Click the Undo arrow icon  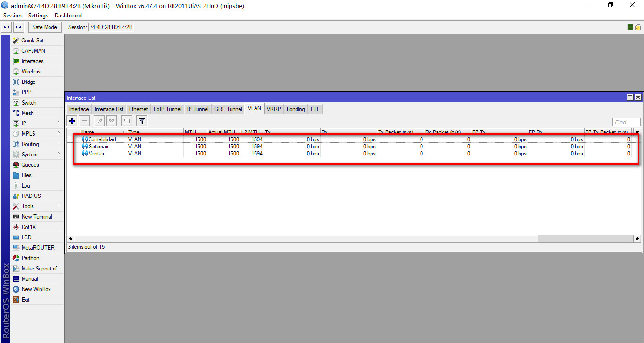pyautogui.click(x=7, y=27)
